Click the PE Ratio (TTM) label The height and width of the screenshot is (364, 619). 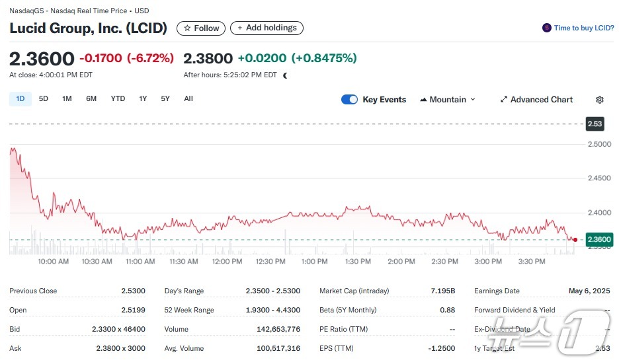(343, 329)
